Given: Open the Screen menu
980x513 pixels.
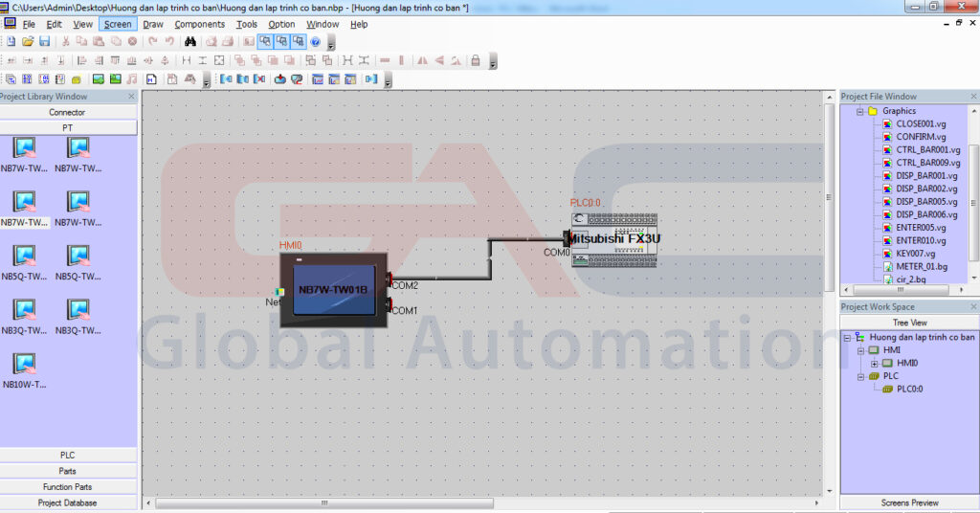Looking at the screenshot, I should tap(118, 24).
